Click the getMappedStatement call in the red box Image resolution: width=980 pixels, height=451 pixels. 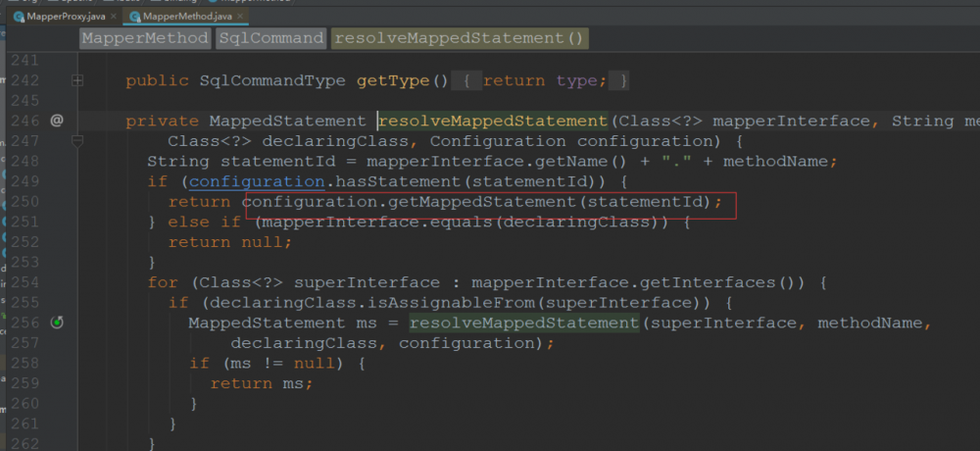(481, 202)
